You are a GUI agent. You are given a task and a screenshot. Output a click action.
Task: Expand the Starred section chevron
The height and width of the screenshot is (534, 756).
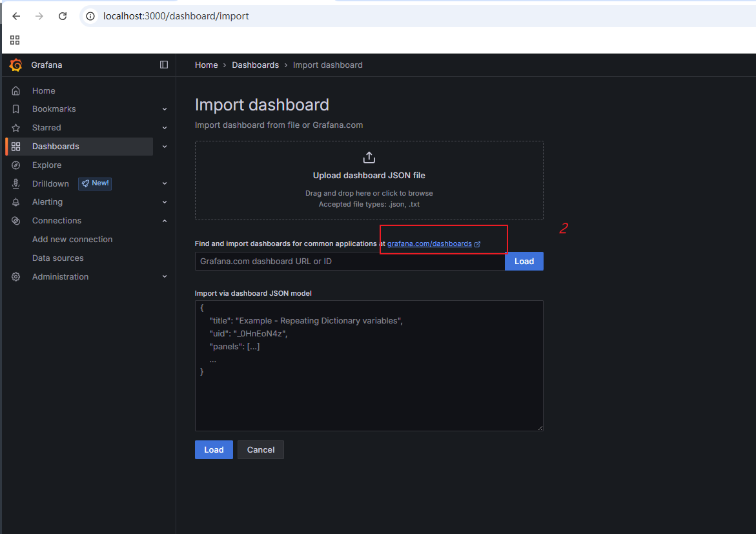(x=165, y=128)
